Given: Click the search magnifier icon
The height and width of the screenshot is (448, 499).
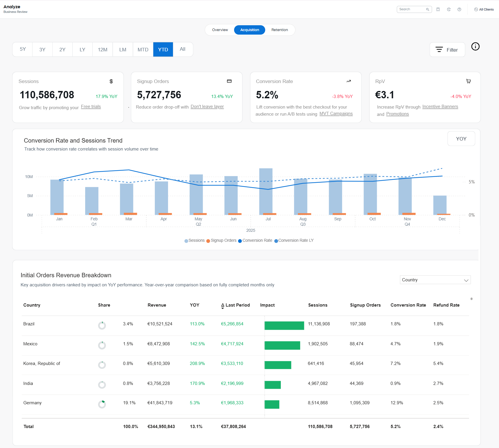Looking at the screenshot, I should pos(428,9).
